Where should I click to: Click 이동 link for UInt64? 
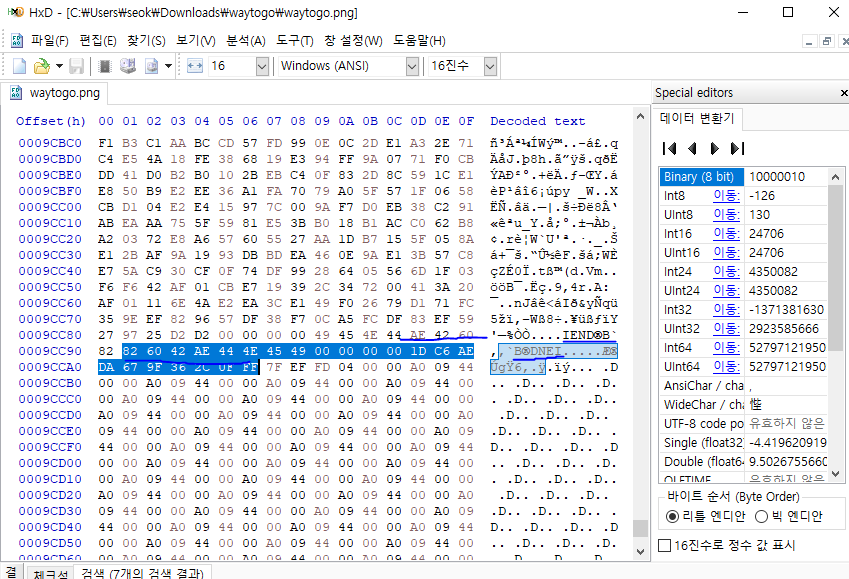(x=726, y=366)
